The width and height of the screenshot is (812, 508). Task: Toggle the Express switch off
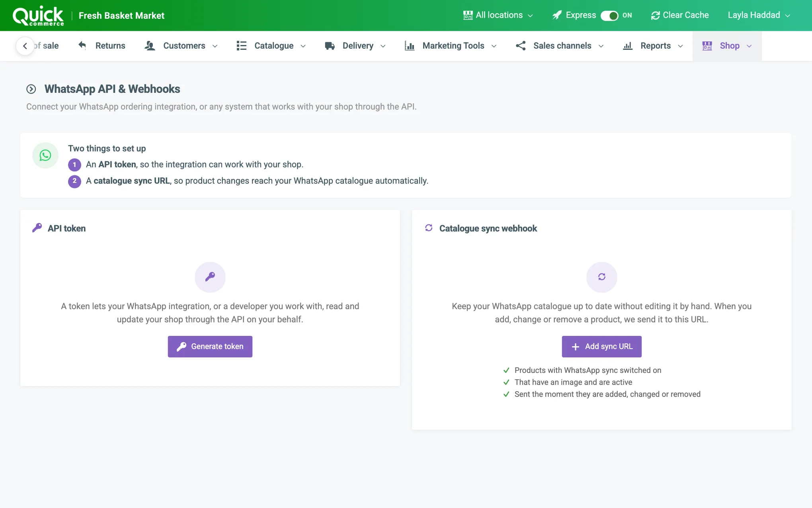tap(609, 16)
